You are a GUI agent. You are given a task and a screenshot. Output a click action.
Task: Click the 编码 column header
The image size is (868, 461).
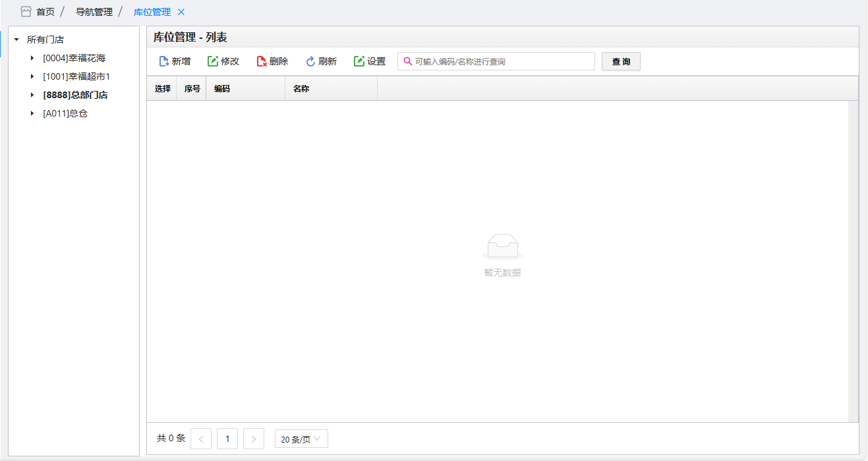tap(222, 88)
